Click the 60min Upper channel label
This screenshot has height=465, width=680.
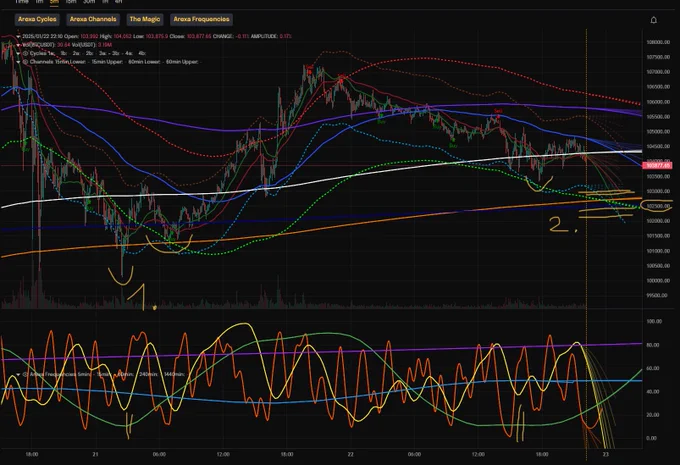tap(182, 62)
